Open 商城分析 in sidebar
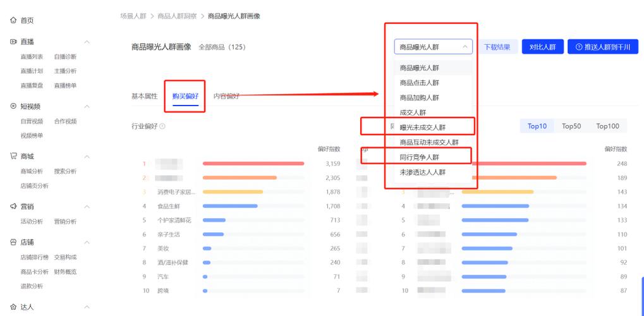Viewport: 644px width, 316px height. [32, 171]
